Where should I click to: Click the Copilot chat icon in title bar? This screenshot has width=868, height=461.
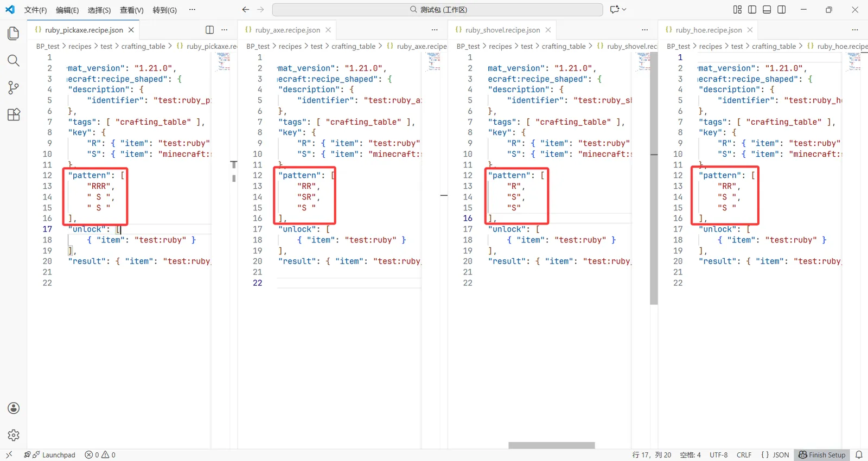[615, 9]
